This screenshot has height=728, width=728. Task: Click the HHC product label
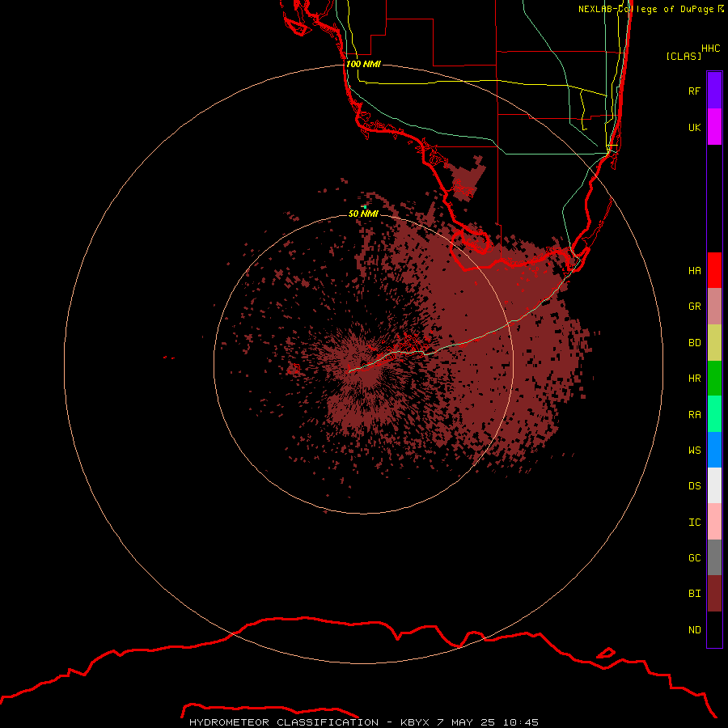point(711,49)
